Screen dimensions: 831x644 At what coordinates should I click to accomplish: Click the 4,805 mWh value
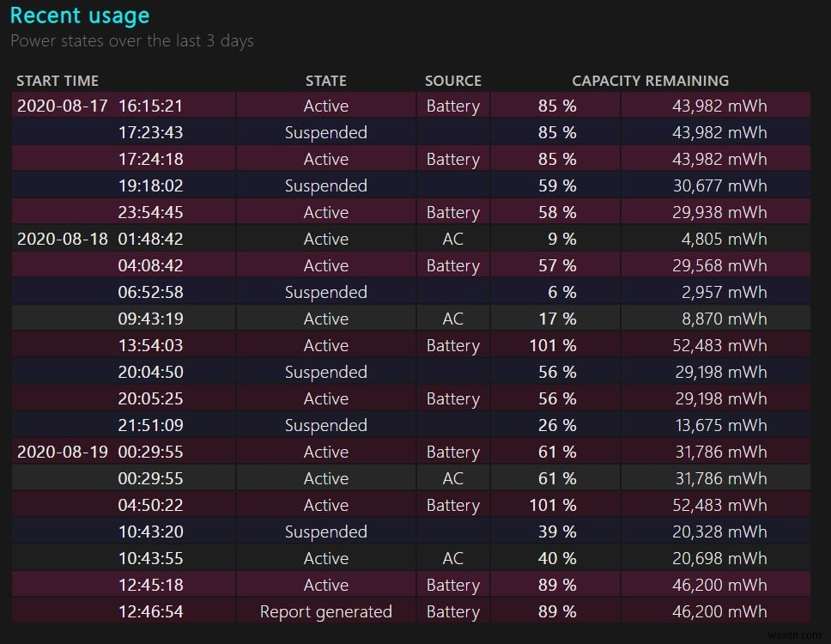click(x=724, y=239)
